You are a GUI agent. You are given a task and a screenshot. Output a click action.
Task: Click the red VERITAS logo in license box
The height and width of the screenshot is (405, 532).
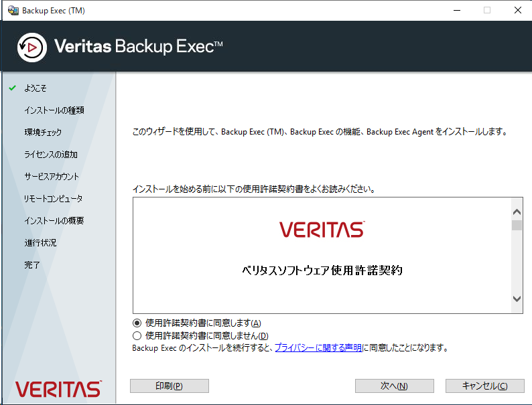point(322,230)
